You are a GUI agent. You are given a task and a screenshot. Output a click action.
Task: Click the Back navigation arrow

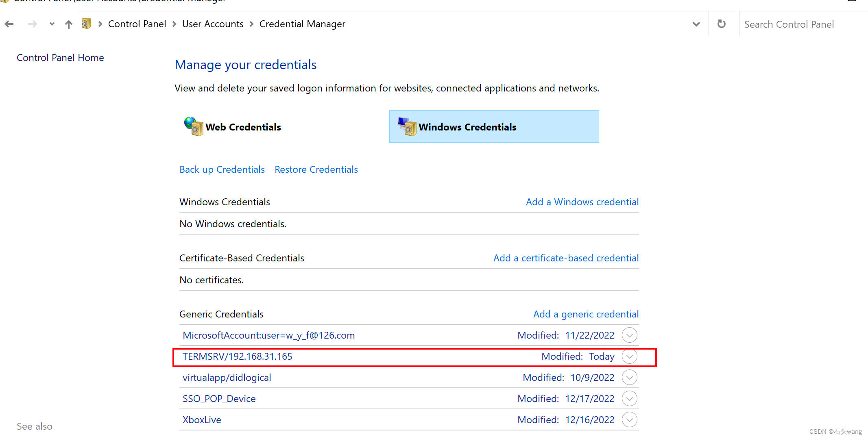point(9,24)
